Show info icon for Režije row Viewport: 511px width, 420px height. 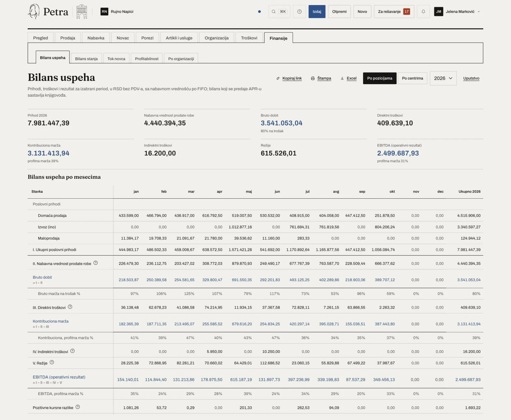tap(52, 362)
